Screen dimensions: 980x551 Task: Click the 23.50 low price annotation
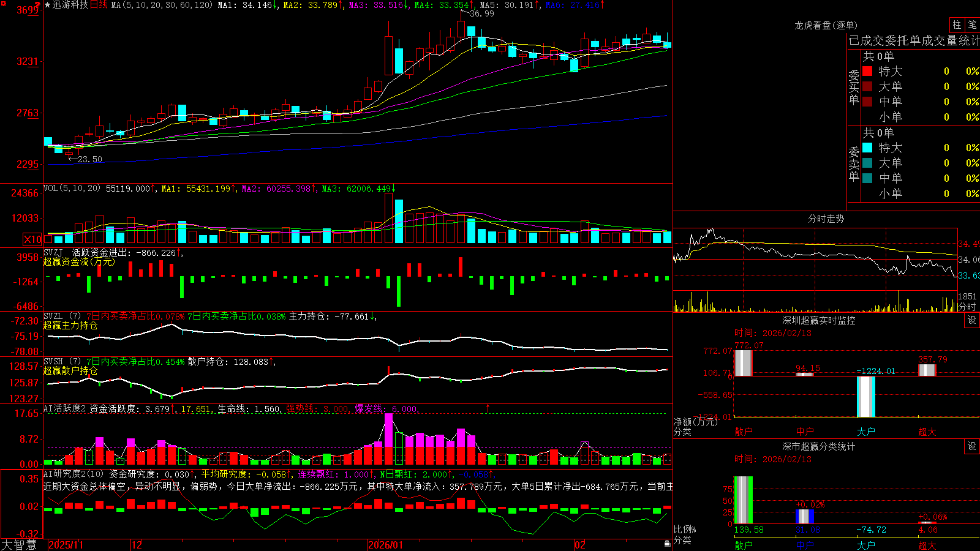(x=90, y=159)
